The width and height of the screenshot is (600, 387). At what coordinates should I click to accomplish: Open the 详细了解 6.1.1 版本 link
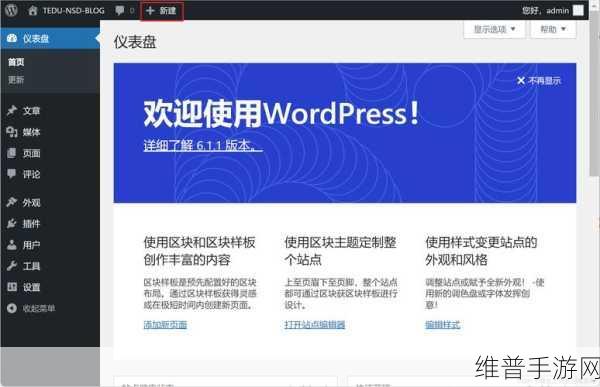[x=203, y=145]
